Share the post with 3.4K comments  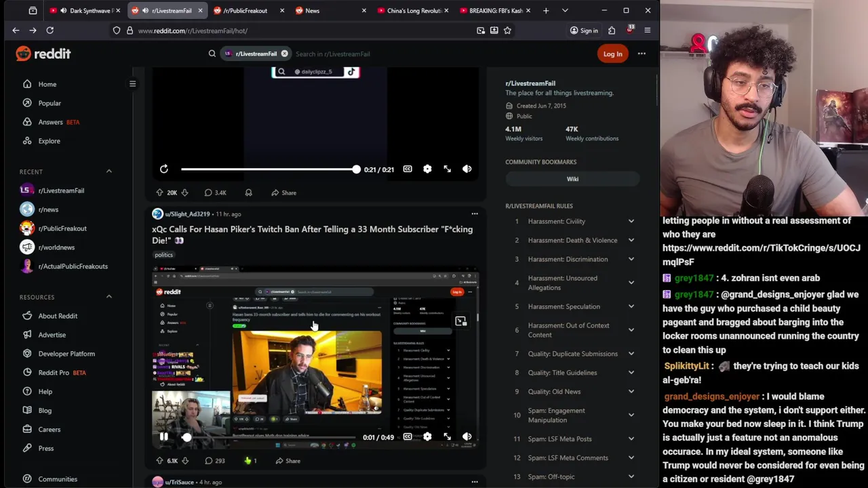[283, 192]
